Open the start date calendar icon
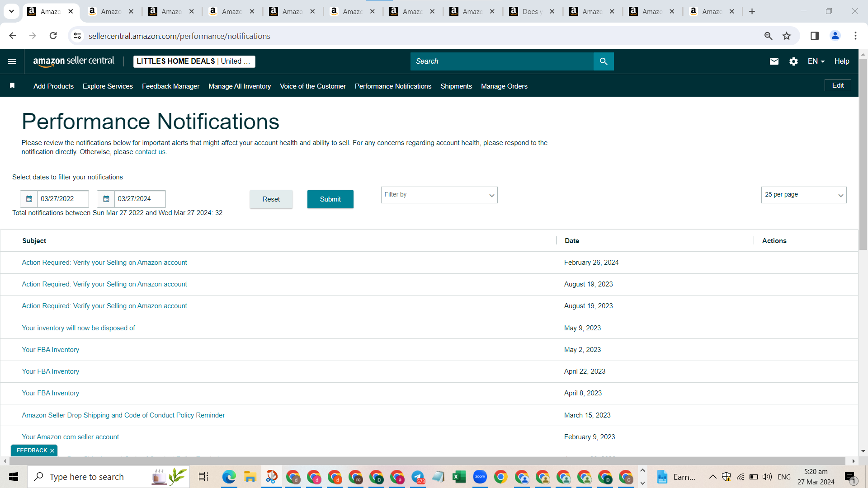868x488 pixels. point(29,199)
